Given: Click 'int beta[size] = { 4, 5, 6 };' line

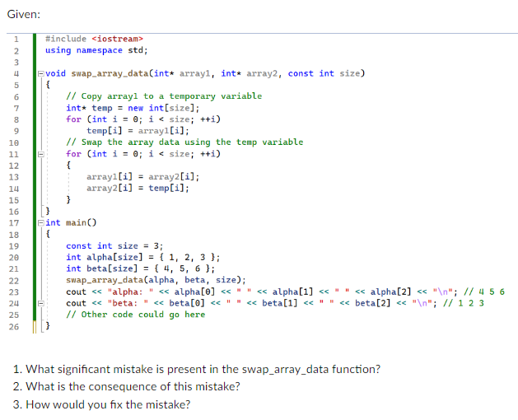Looking at the screenshot, I should pos(140,268).
